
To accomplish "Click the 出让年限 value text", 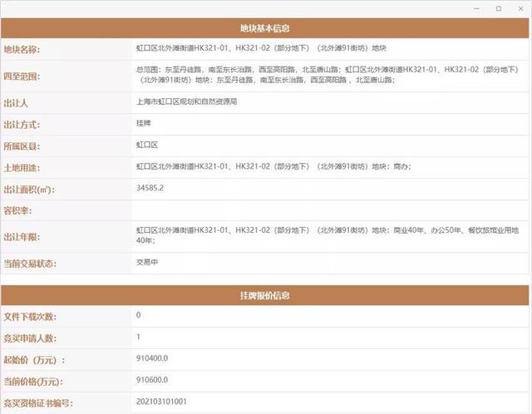I will tap(328, 235).
